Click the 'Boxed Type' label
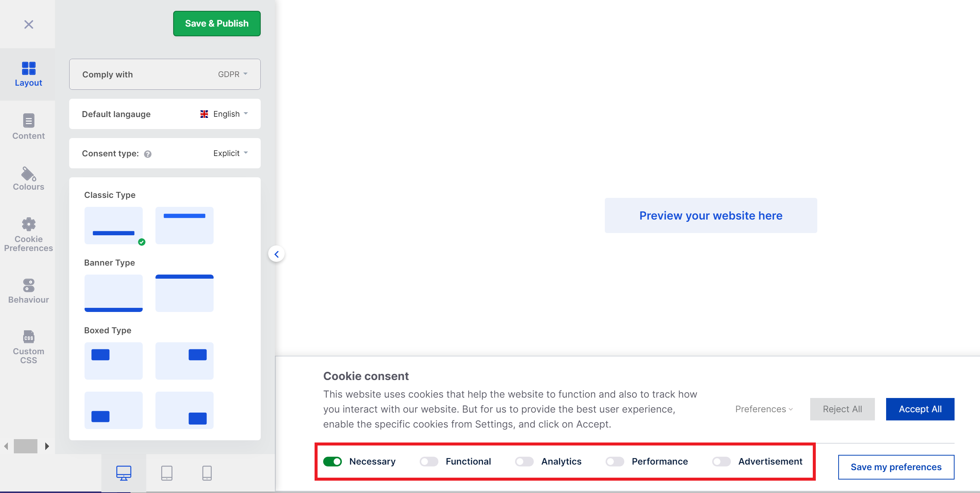The width and height of the screenshot is (980, 493). [108, 330]
